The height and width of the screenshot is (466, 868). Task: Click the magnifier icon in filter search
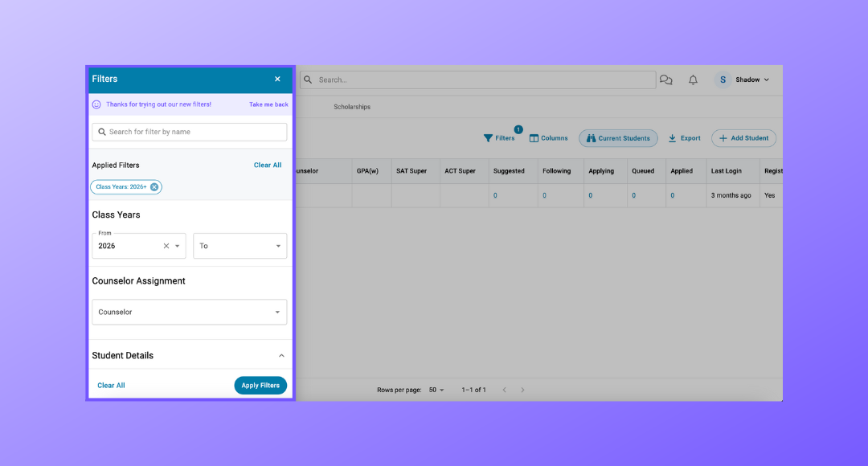(x=102, y=132)
